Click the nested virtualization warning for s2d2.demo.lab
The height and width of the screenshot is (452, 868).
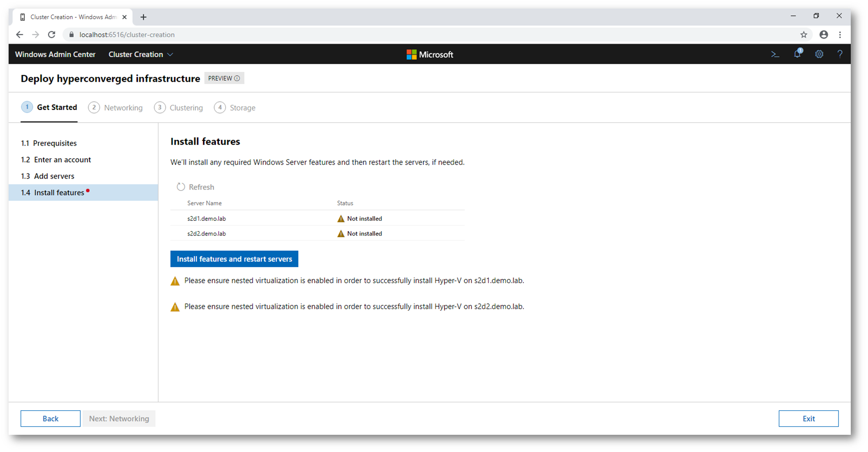[354, 307]
